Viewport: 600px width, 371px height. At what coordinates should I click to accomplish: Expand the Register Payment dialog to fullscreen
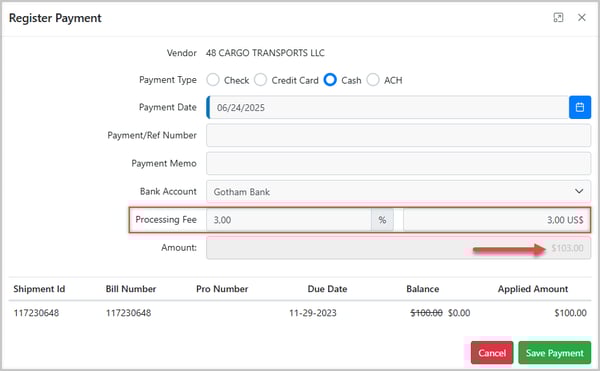(558, 18)
